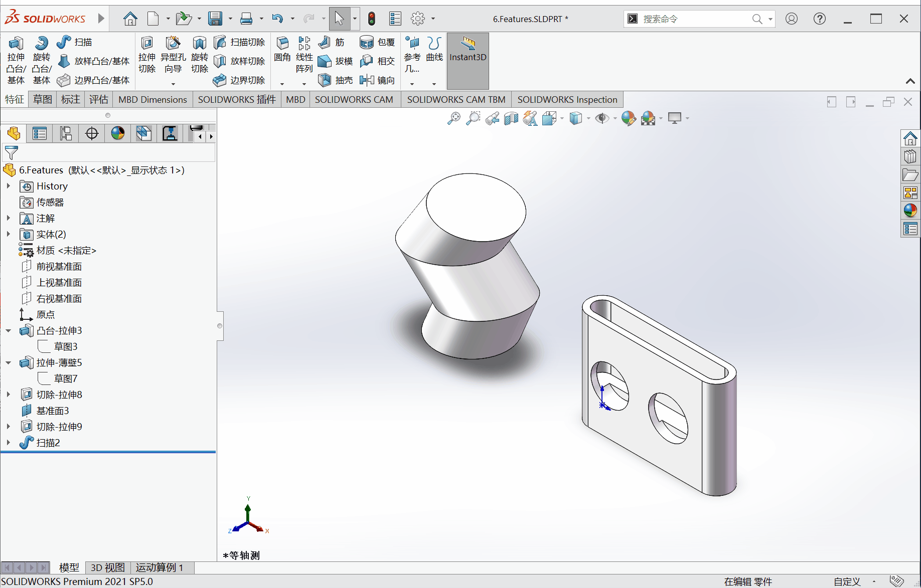Open the Hide/Show Items eye dropdown
The height and width of the screenshot is (588, 921).
click(615, 119)
